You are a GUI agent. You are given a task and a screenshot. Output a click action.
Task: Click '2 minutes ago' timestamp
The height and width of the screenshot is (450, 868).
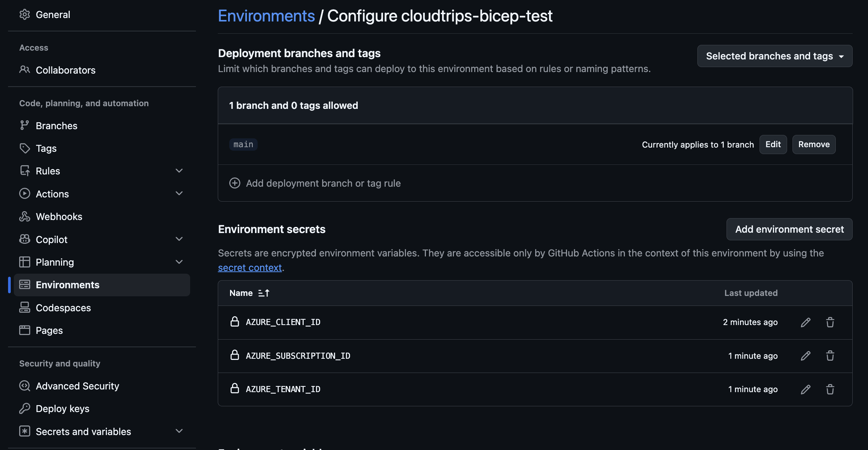point(750,322)
